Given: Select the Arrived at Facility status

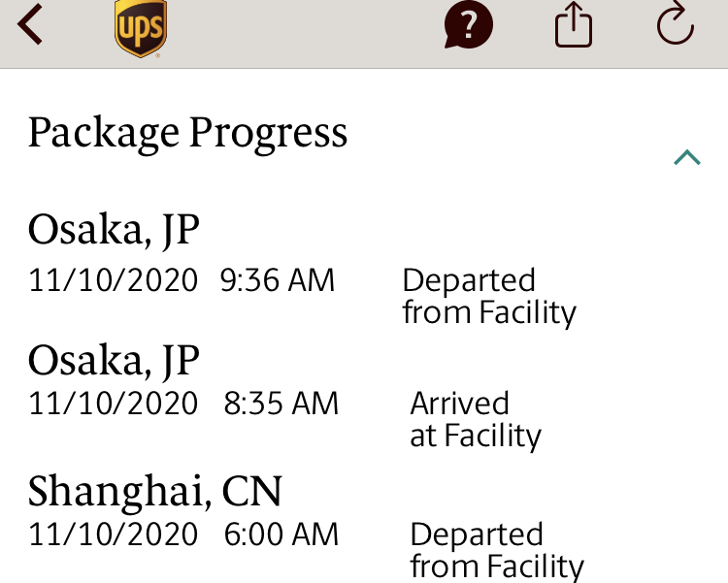Looking at the screenshot, I should pos(475,419).
